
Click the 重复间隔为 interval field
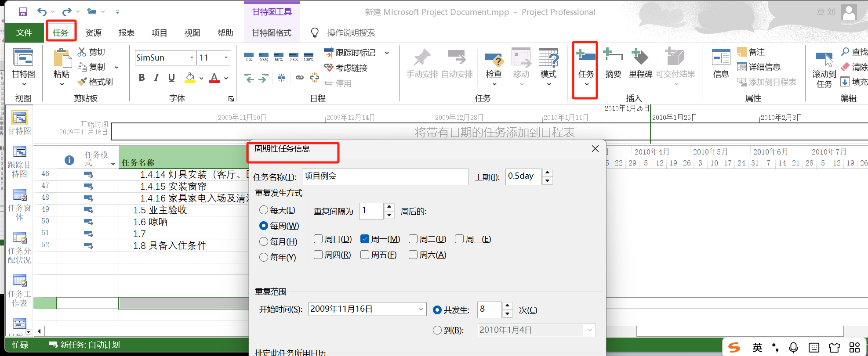[x=372, y=211]
